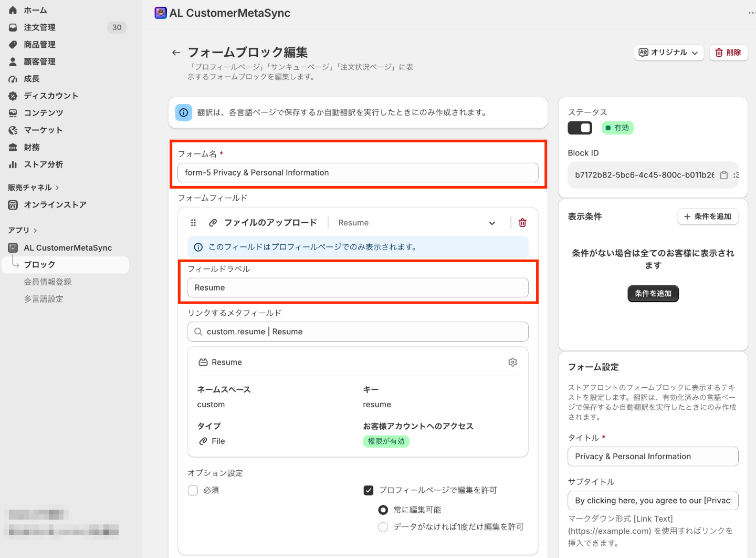
Task: Open 商品管理 in the sidebar
Action: [39, 45]
